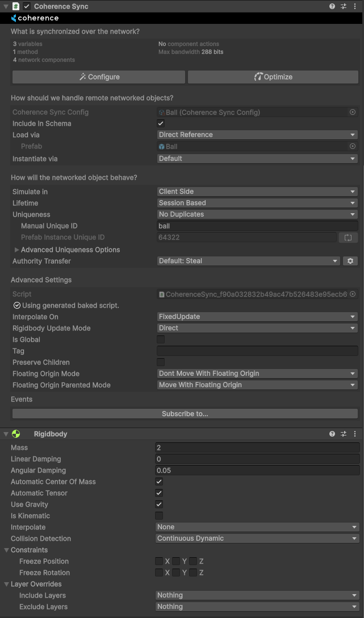Click the Prefab Instance Unique ID icon button
The width and height of the screenshot is (364, 618).
click(348, 237)
